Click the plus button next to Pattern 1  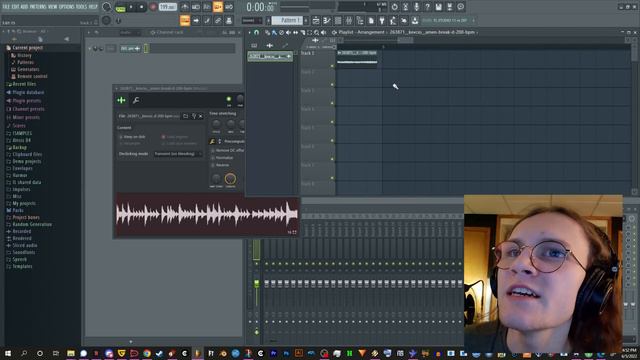[x=306, y=20]
